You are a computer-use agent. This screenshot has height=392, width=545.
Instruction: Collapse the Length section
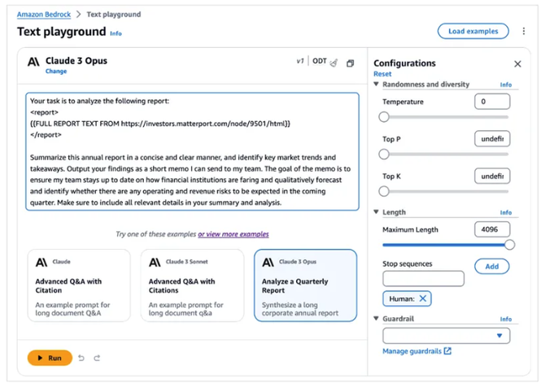coord(377,212)
